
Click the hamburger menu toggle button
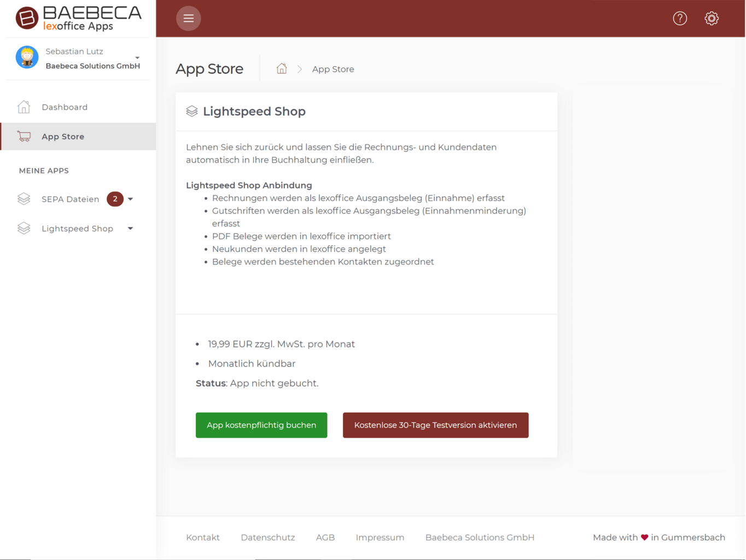[188, 19]
